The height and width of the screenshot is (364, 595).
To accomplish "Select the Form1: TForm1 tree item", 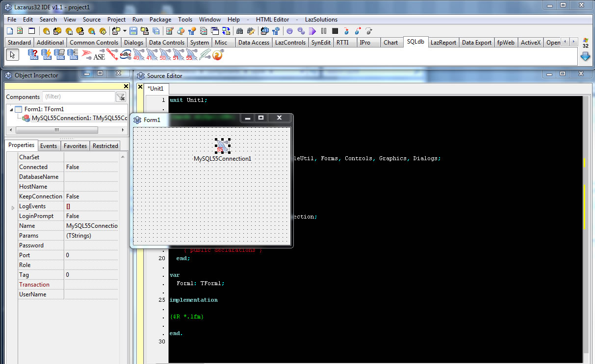I will pos(44,109).
